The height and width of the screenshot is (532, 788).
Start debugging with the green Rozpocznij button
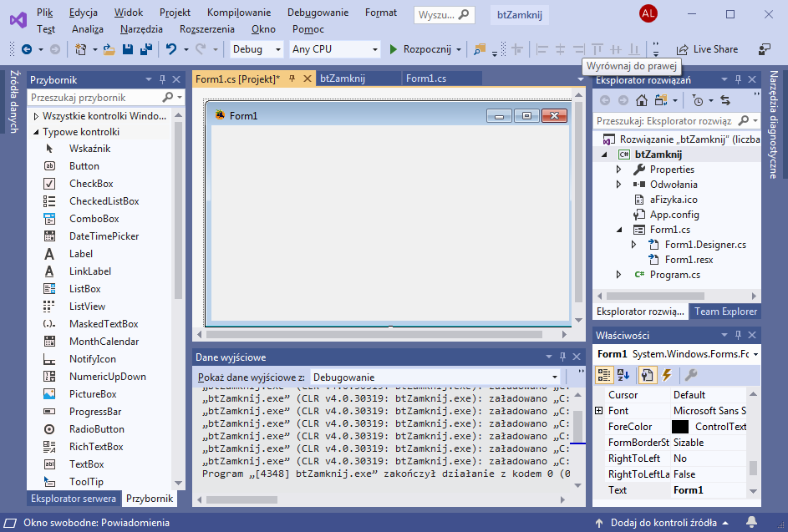(421, 49)
